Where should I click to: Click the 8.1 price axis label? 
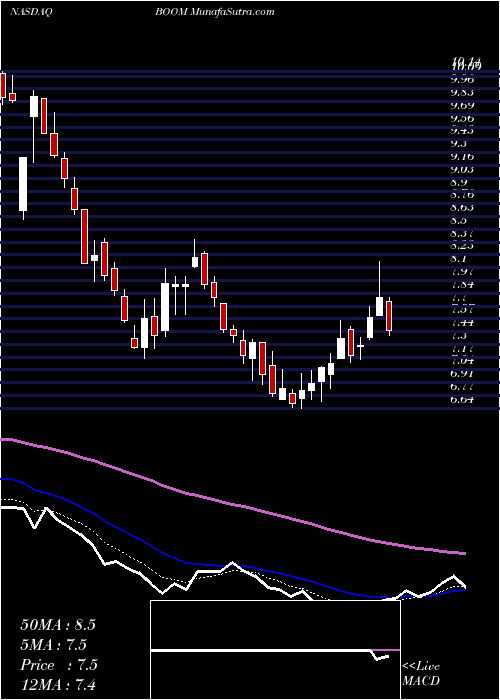click(x=459, y=258)
